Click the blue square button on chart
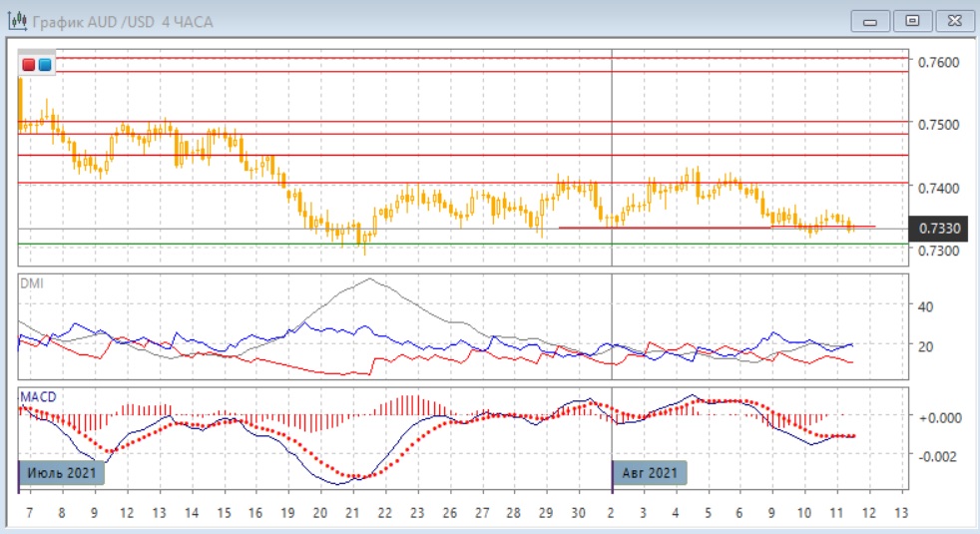The height and width of the screenshot is (534, 980). (x=45, y=65)
